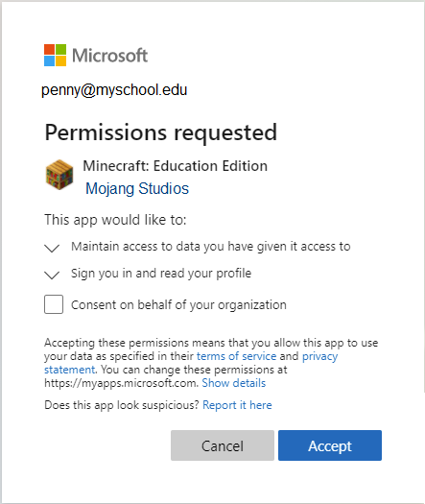Expand the Sign you in permission chevron
This screenshot has width=425, height=504.
[x=52, y=275]
